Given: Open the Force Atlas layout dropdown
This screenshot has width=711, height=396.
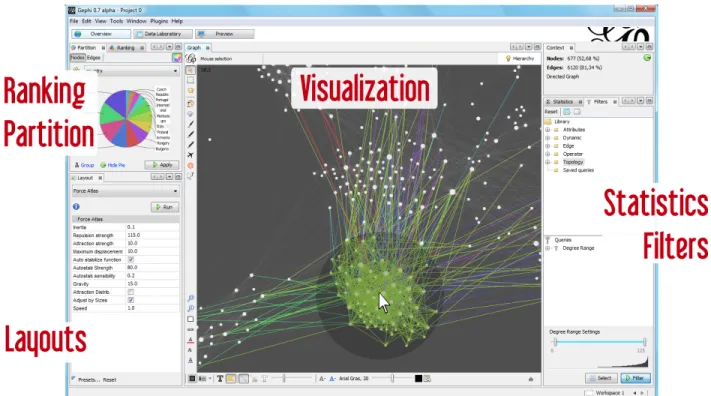Looking at the screenshot, I should click(x=126, y=191).
